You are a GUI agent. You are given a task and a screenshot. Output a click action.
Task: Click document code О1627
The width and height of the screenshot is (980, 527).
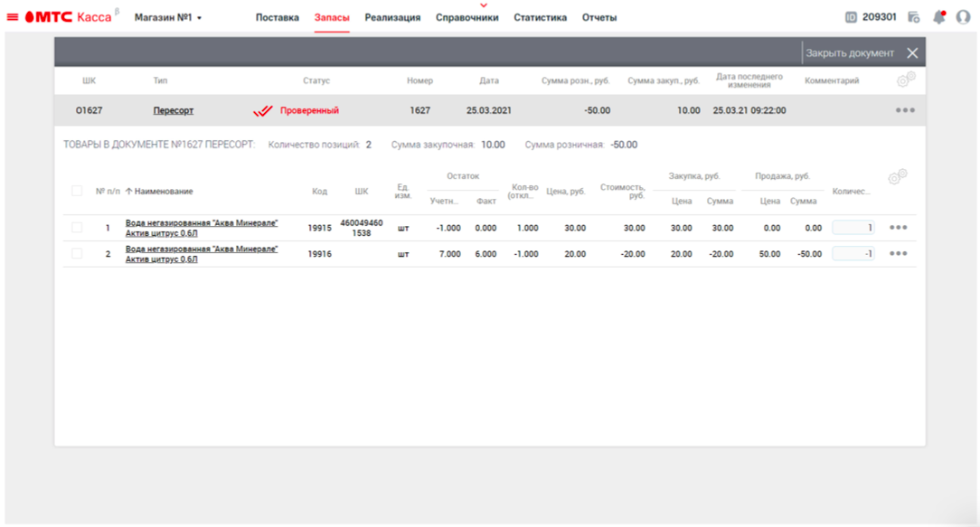89,110
